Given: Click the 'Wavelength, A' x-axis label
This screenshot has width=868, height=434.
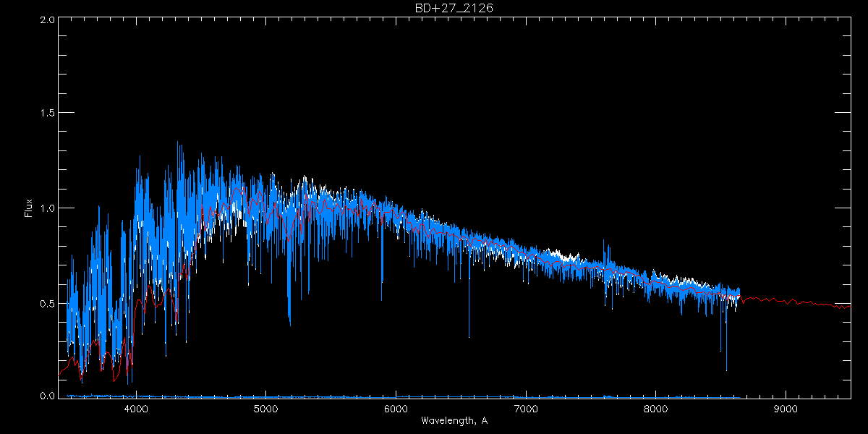Looking at the screenshot, I should (454, 421).
